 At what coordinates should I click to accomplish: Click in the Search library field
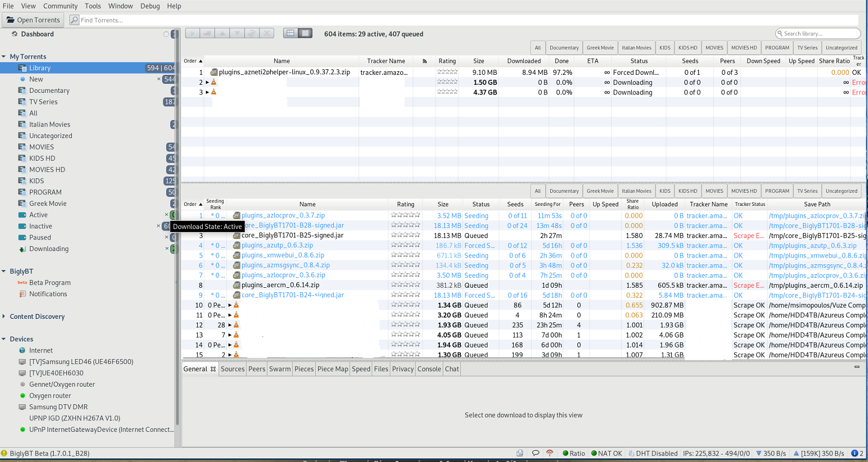(x=817, y=33)
